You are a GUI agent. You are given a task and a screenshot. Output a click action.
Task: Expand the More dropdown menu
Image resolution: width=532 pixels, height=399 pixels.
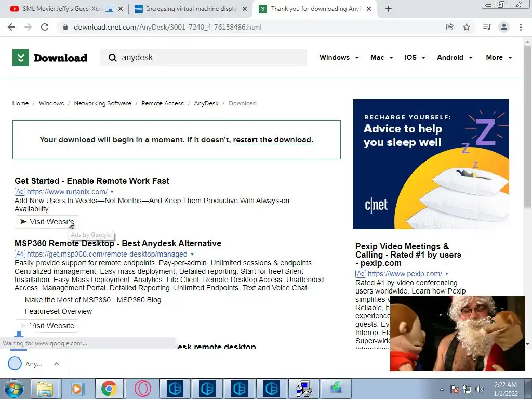[x=499, y=57]
